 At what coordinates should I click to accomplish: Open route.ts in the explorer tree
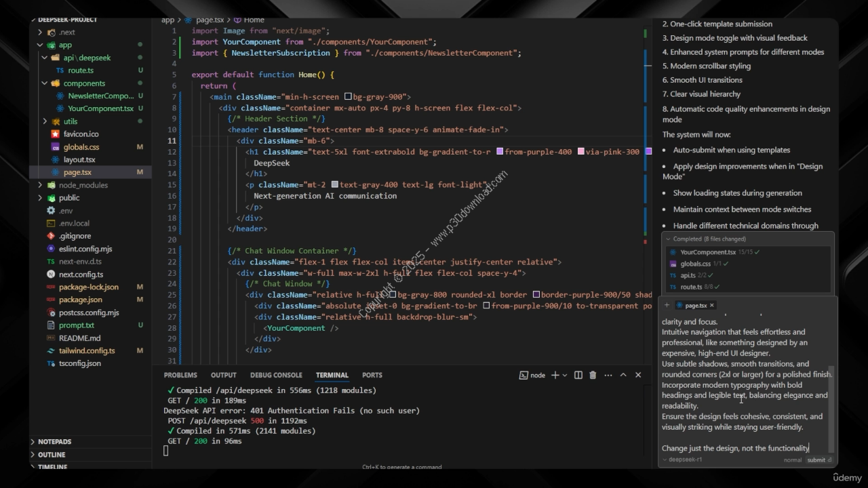click(81, 70)
